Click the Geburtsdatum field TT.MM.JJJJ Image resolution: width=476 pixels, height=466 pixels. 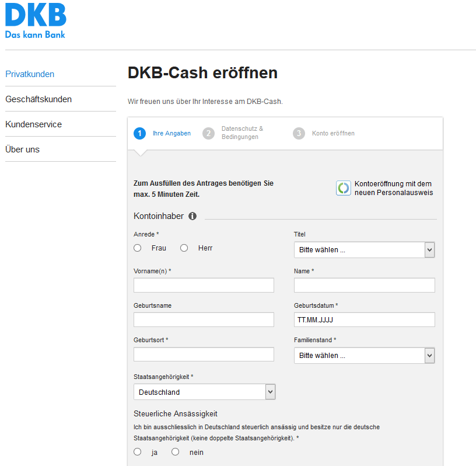(364, 320)
